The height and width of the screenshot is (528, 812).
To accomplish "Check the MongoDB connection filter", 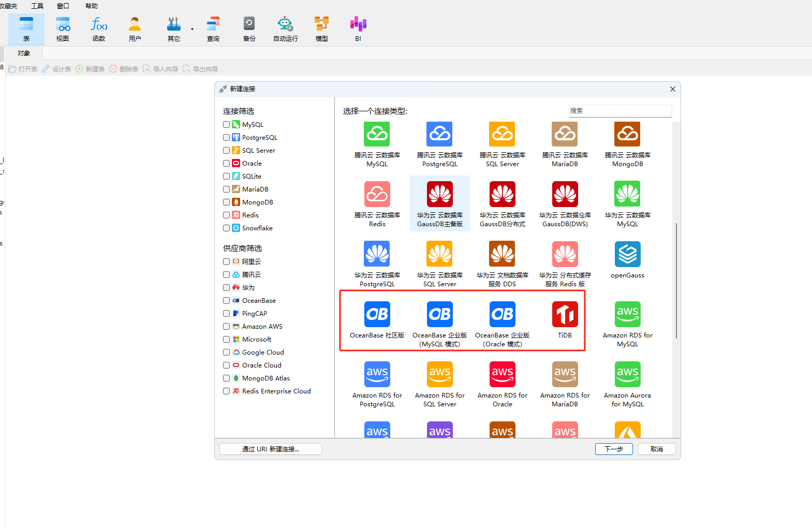I will 226,202.
